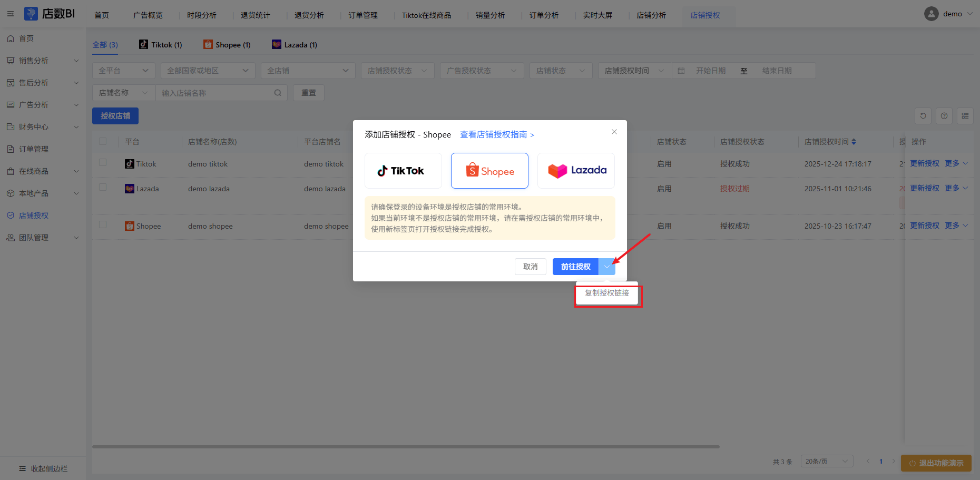
Task: Toggle the select-all checkbox in table header
Action: click(103, 141)
